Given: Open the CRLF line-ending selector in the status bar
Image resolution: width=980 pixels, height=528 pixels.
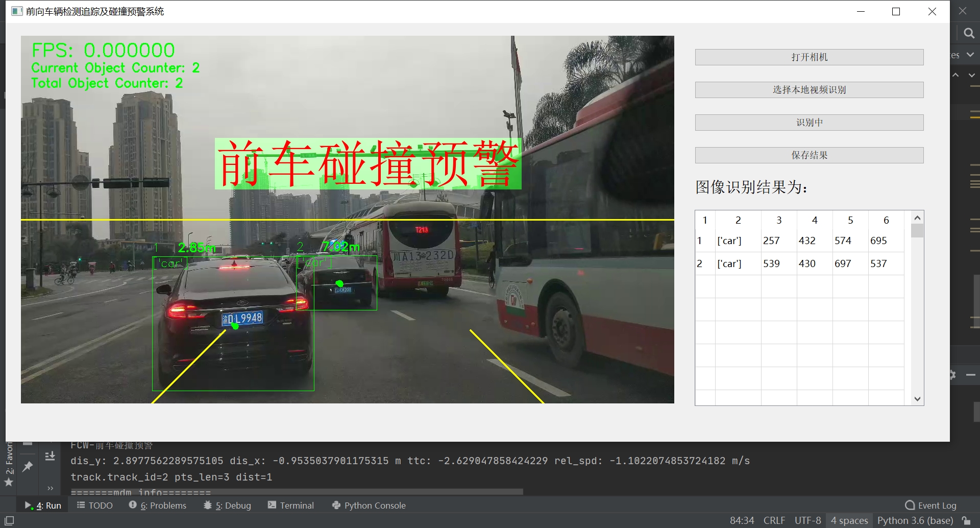Looking at the screenshot, I should tap(774, 520).
